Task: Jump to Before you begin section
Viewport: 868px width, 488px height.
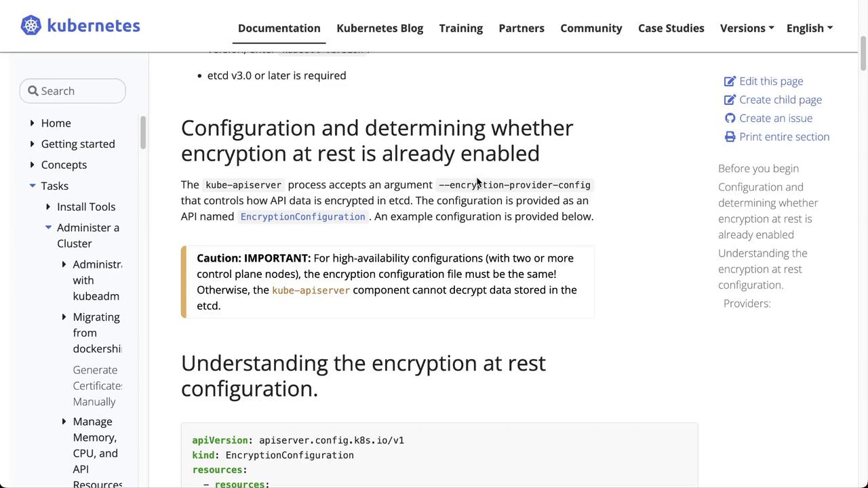Action: [758, 169]
